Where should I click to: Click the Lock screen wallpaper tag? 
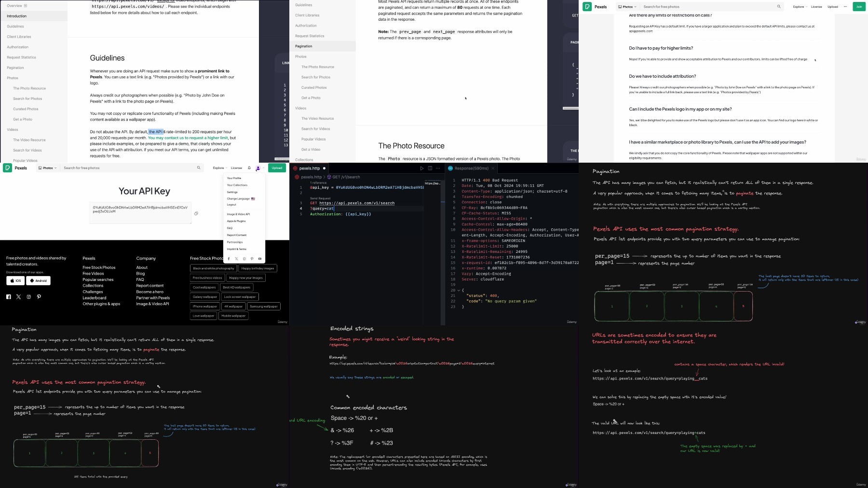240,297
